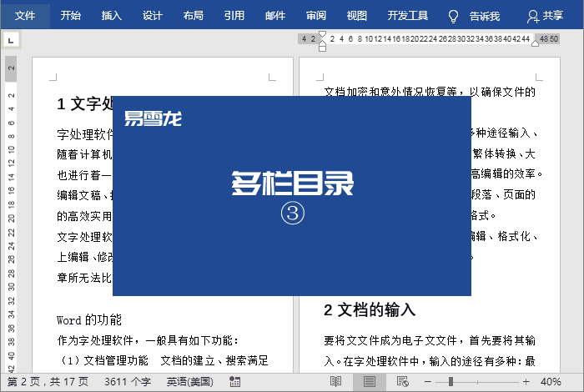Select the 审阅 ribbon tab
The image size is (584, 392).
click(x=316, y=16)
